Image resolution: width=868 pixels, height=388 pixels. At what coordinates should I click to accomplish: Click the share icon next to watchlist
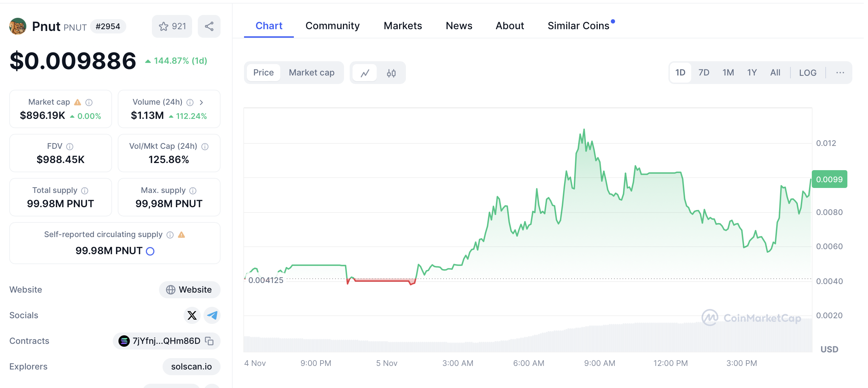click(209, 26)
